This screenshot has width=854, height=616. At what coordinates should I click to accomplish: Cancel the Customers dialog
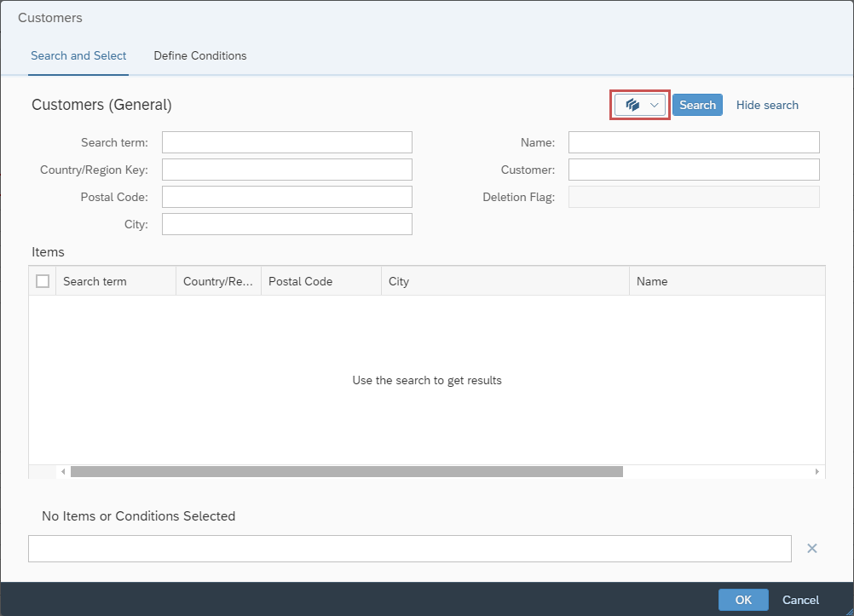[x=800, y=600]
